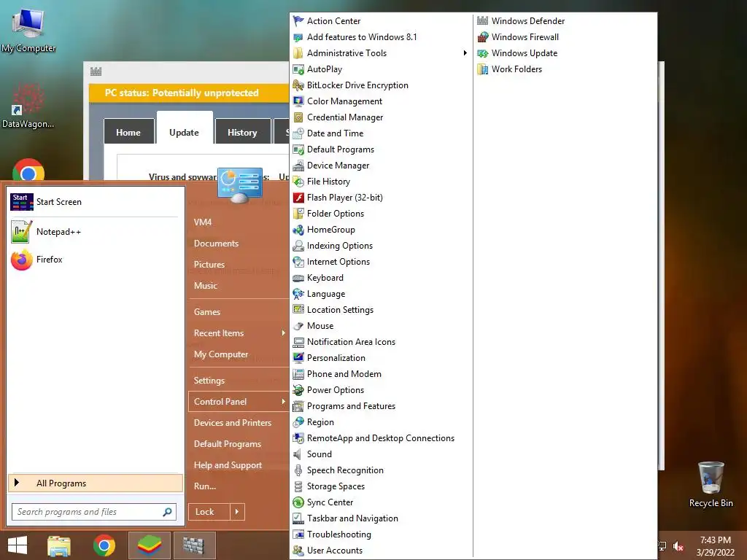747x560 pixels.
Task: Launch Firefox from the start menu
Action: (x=96, y=260)
